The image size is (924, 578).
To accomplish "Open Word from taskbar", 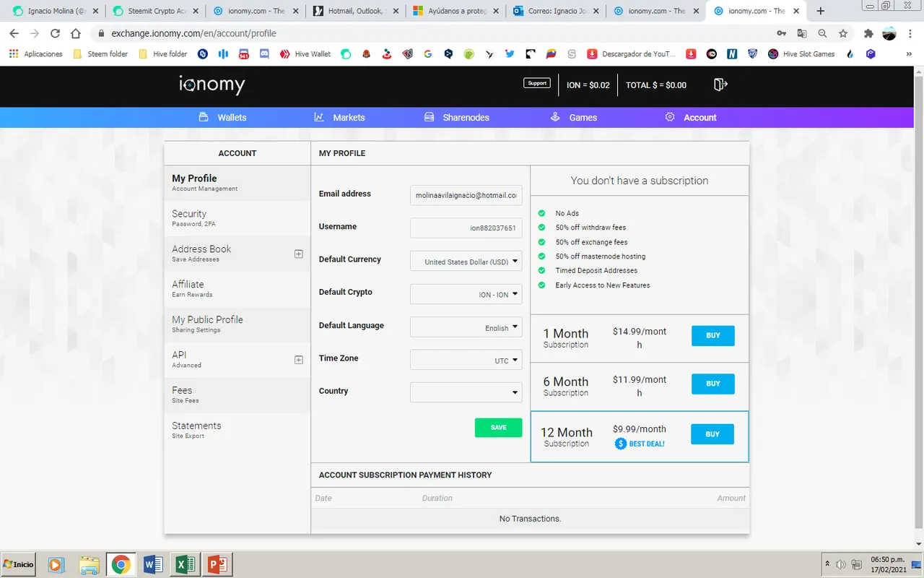I will click(x=153, y=564).
